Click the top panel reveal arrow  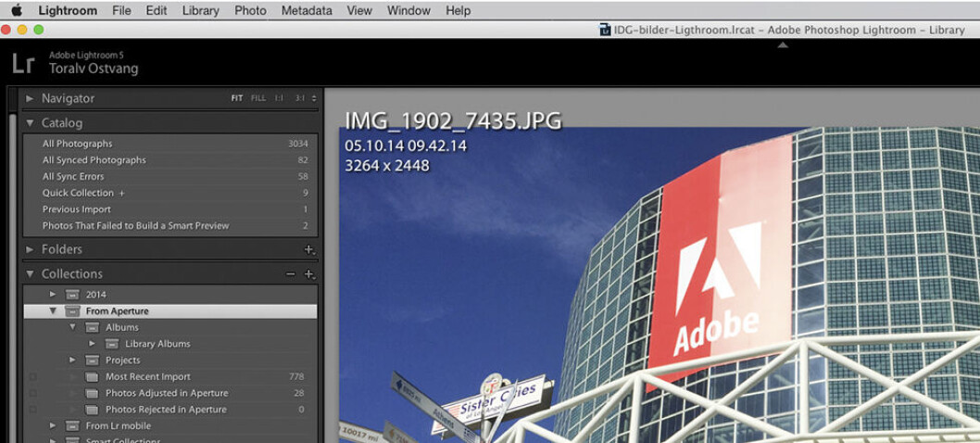pos(783,45)
